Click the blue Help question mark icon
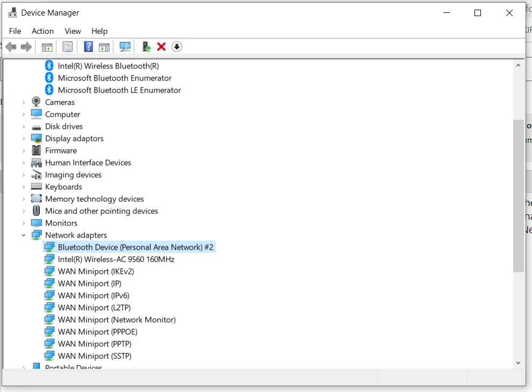This screenshot has height=392, width=532. click(x=89, y=47)
